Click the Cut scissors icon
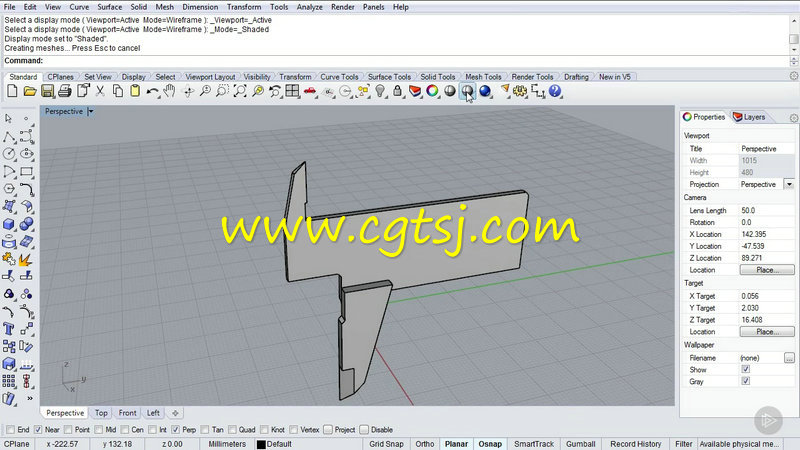Viewport: 800px width, 450px height. pos(100,91)
